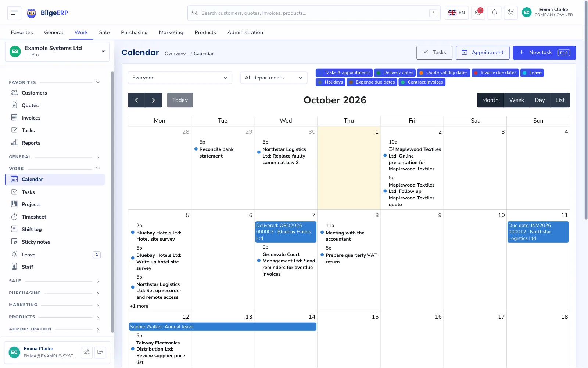Screen dimensions: 588x368
Task: Collapse the sidebar via hamburger menu icon
Action: (x=14, y=13)
